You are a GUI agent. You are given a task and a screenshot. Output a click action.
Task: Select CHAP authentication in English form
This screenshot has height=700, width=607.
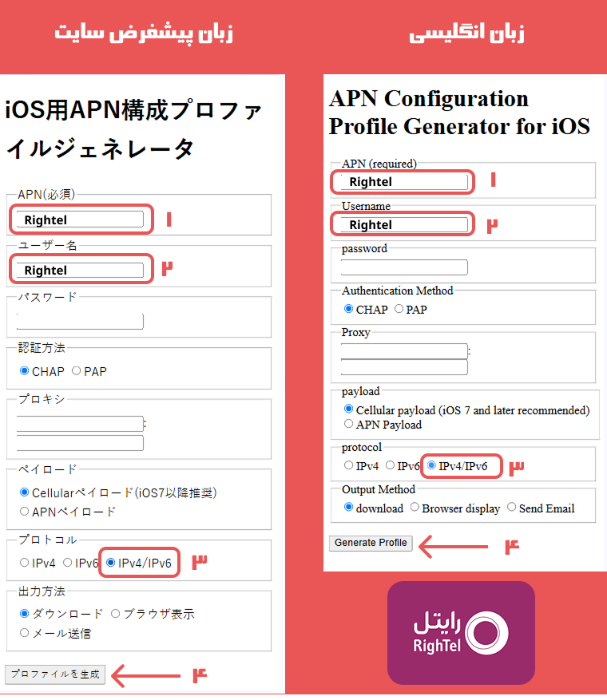[348, 310]
